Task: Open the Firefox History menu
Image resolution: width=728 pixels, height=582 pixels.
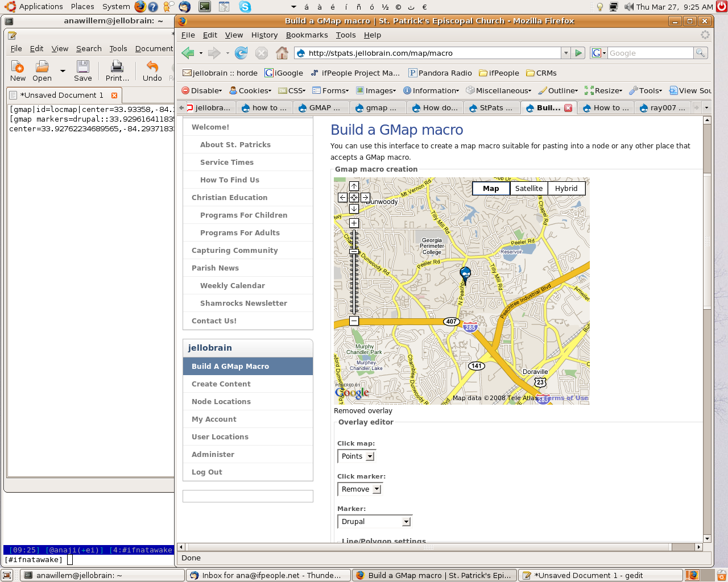Action: (x=264, y=35)
